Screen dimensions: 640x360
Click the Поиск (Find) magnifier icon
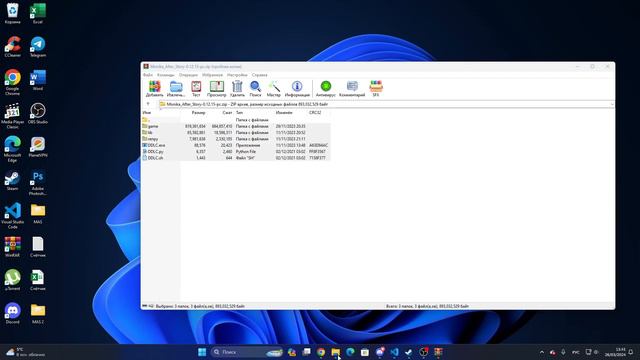coord(256,89)
